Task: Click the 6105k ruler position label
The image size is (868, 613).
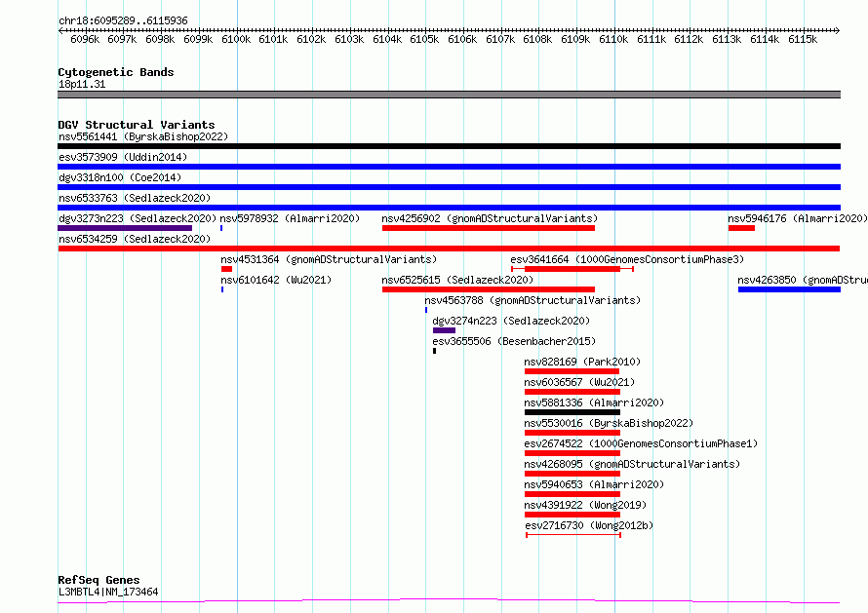Action: [424, 39]
